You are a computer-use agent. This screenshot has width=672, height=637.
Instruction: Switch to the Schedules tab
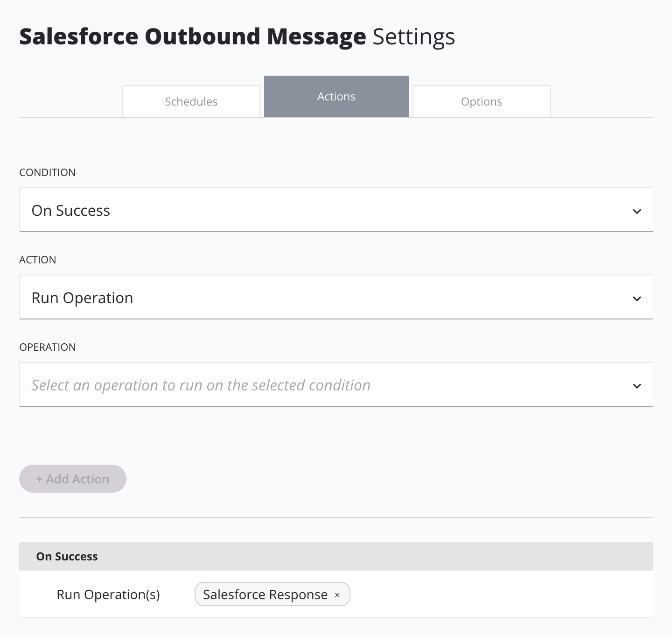tap(191, 101)
